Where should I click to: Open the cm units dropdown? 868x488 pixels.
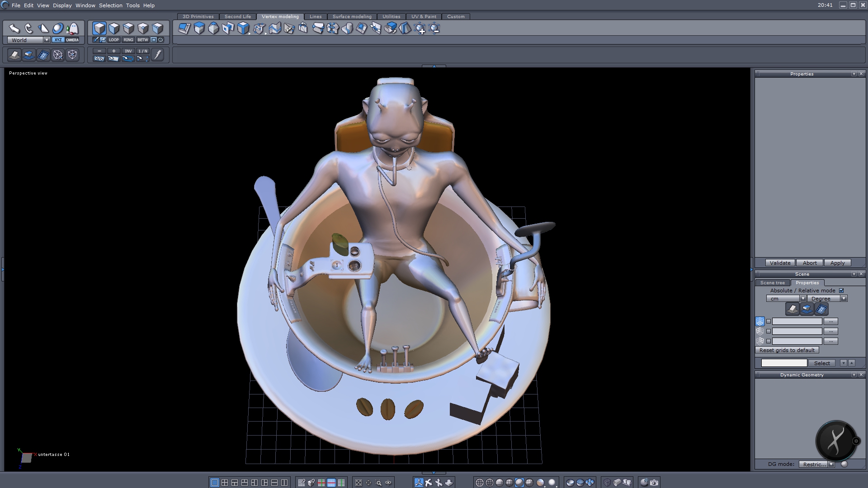pos(803,299)
